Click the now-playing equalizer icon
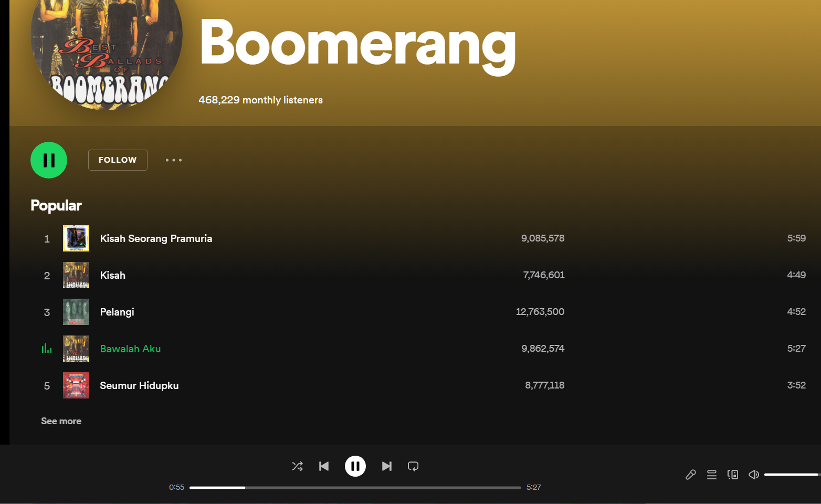This screenshot has width=821, height=504. 47,348
